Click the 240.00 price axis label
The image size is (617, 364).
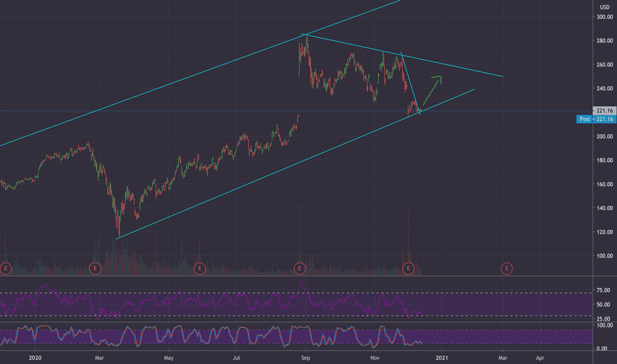pyautogui.click(x=605, y=89)
